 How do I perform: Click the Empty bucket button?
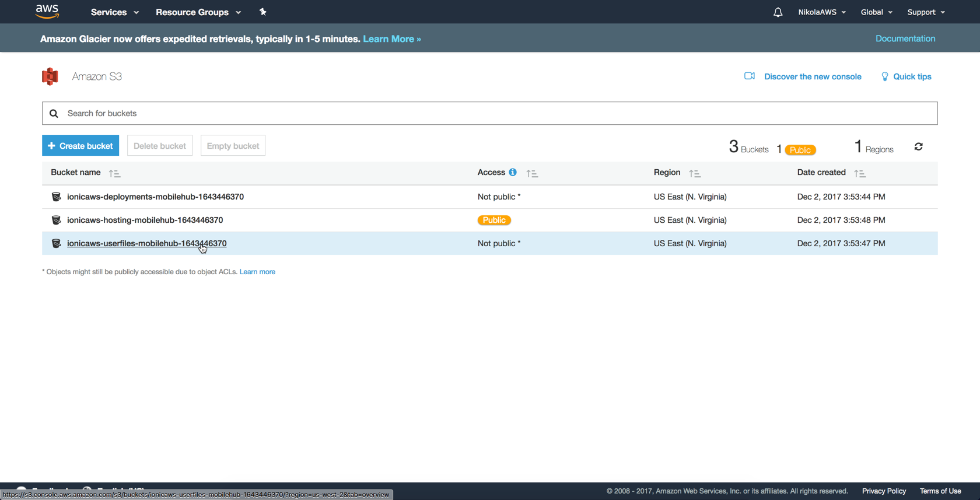[233, 146]
